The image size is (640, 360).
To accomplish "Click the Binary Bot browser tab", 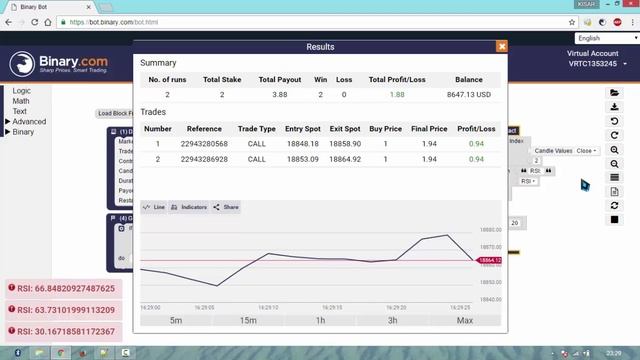I will coord(51,7).
